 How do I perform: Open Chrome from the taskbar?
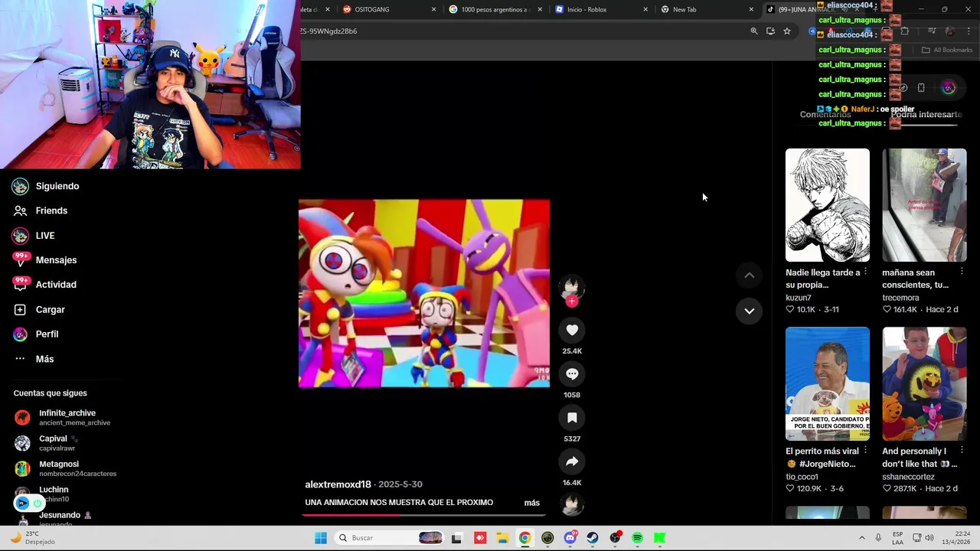point(524,538)
